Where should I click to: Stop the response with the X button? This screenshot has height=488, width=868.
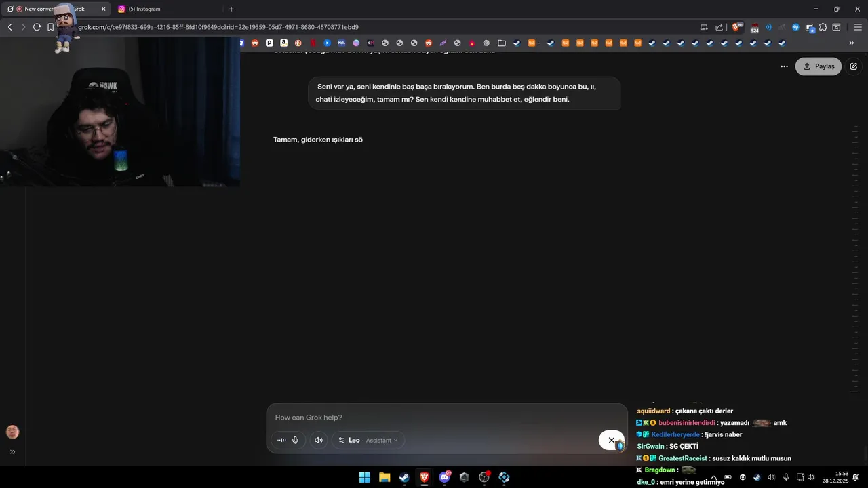[x=611, y=440]
